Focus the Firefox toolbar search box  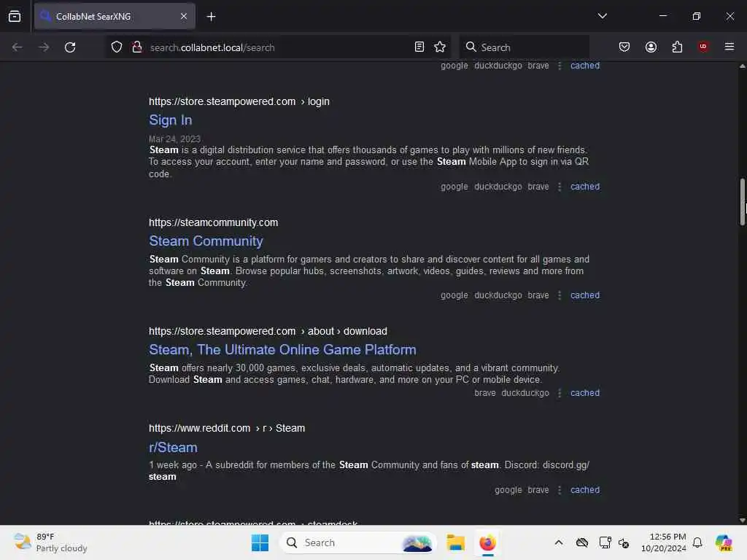tap(524, 47)
